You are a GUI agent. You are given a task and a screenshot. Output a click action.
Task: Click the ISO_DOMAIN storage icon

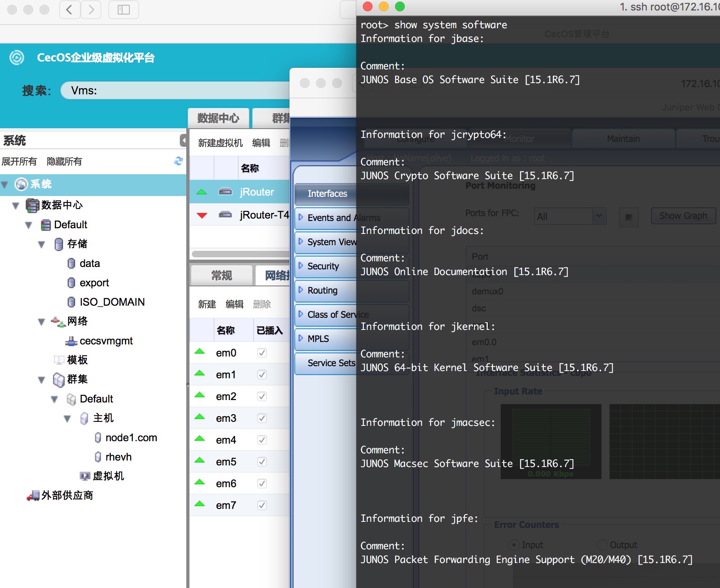click(x=71, y=302)
